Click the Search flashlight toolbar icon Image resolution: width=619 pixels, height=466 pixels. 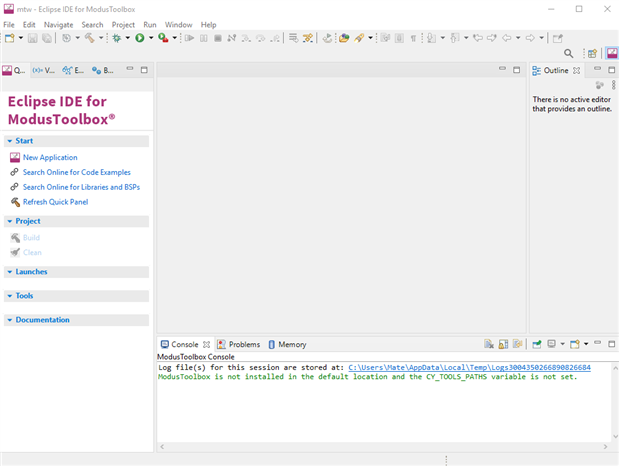359,38
